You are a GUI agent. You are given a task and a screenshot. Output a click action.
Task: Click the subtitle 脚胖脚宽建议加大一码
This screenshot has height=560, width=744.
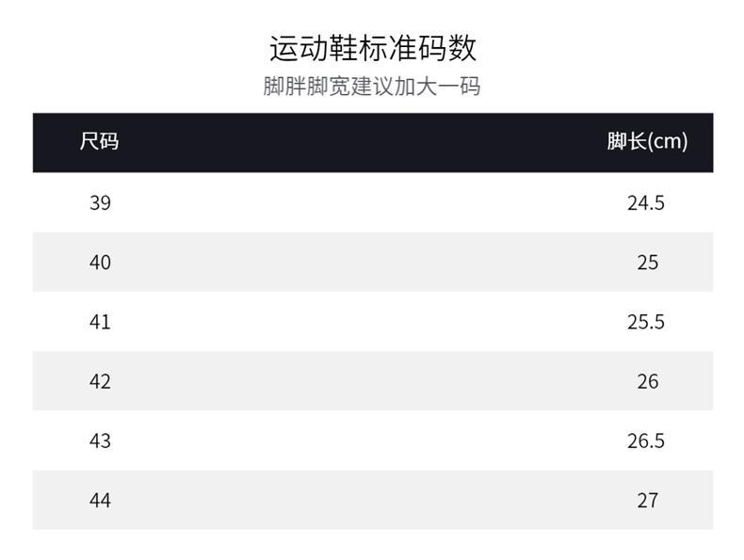[372, 87]
